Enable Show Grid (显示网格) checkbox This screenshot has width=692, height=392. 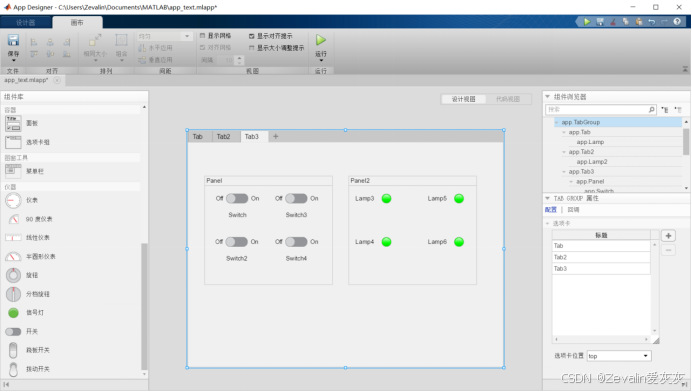click(203, 36)
